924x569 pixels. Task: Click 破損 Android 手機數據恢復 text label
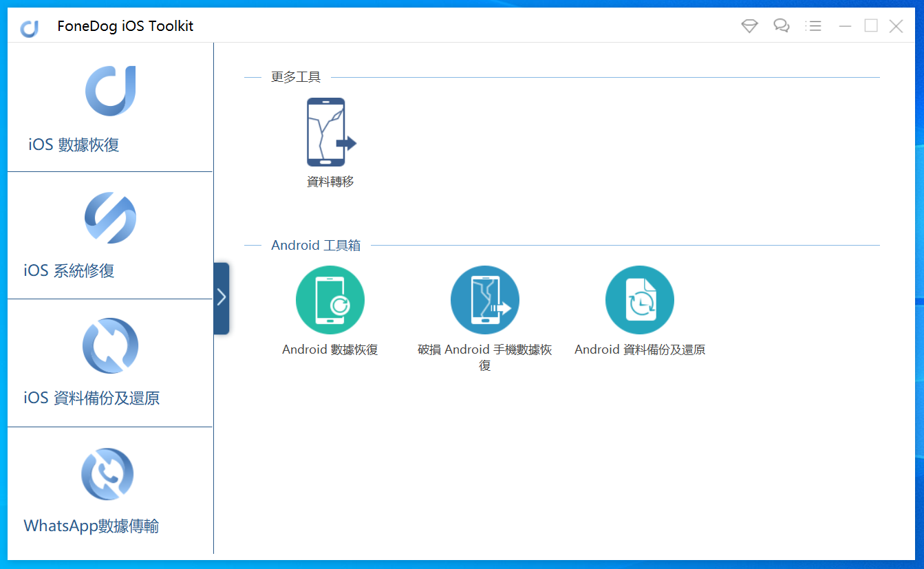(485, 357)
